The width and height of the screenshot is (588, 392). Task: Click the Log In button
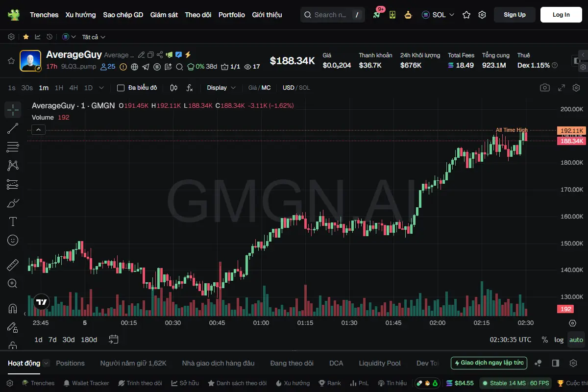(561, 15)
